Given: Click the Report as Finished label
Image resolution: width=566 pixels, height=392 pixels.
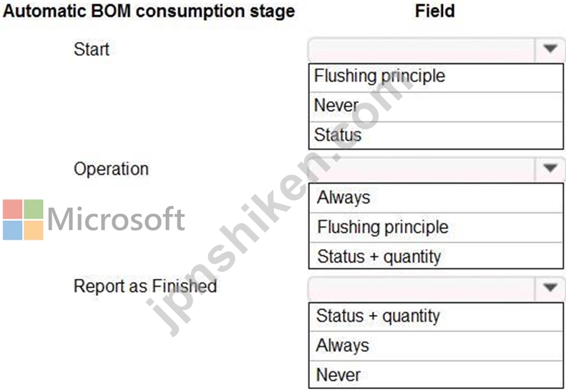Looking at the screenshot, I should click(x=145, y=286).
